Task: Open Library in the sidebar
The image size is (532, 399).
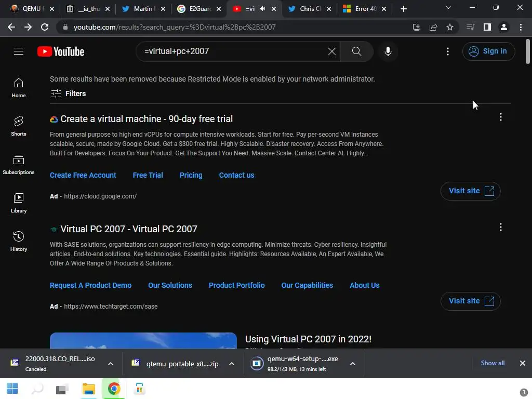Action: pos(19,203)
